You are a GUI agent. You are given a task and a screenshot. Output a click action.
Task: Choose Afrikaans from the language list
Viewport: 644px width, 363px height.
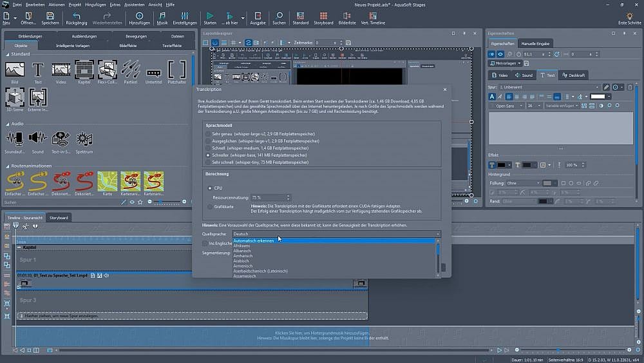tap(242, 246)
